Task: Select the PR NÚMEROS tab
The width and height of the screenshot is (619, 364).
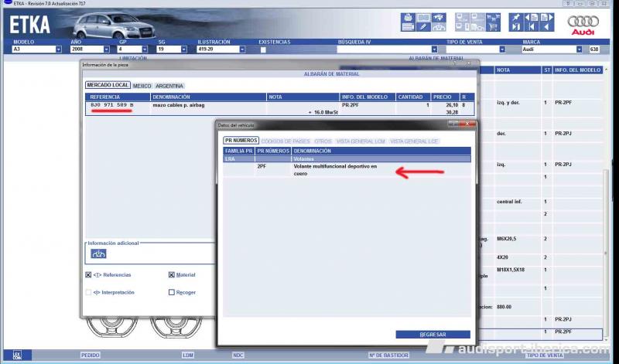Action: coord(241,141)
